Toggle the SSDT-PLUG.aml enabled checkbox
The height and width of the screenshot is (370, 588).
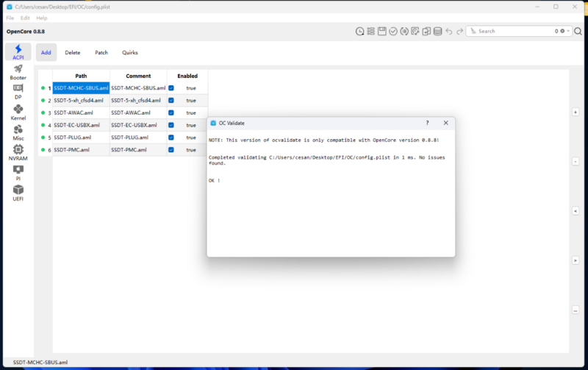pos(171,138)
